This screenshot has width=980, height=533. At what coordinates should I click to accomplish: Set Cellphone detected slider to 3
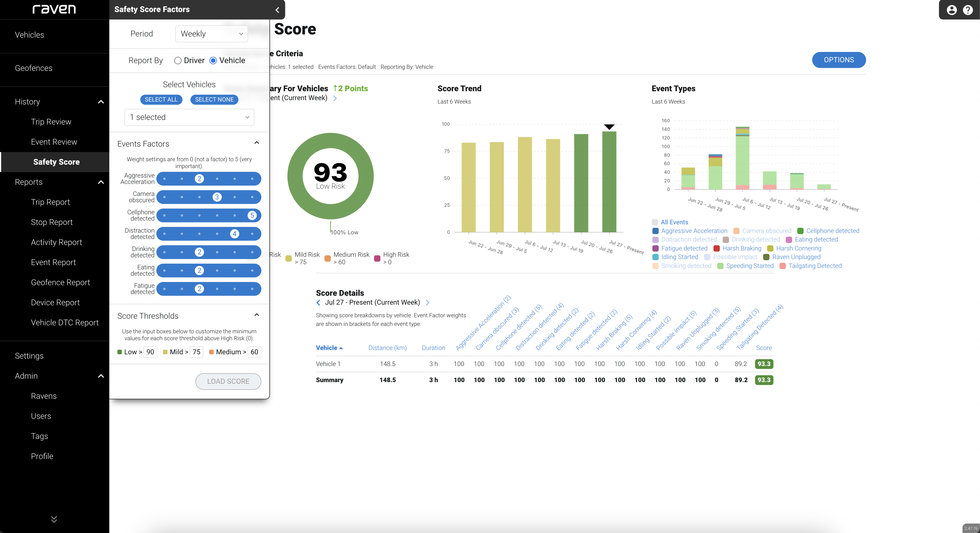tap(217, 215)
